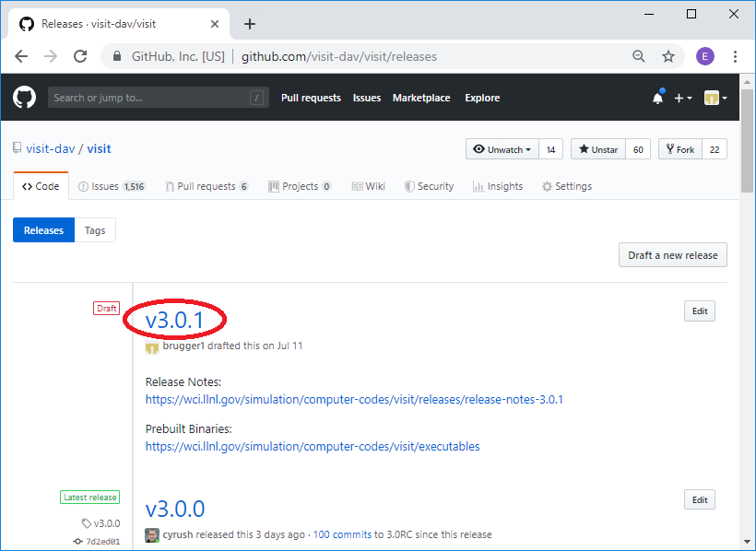Screen dimensions: 756x551
Task: Click the zoom magnifier icon in address bar
Action: coord(639,56)
